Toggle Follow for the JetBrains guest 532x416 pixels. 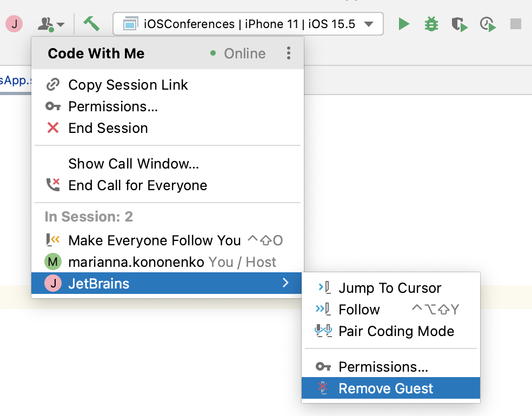click(x=359, y=310)
